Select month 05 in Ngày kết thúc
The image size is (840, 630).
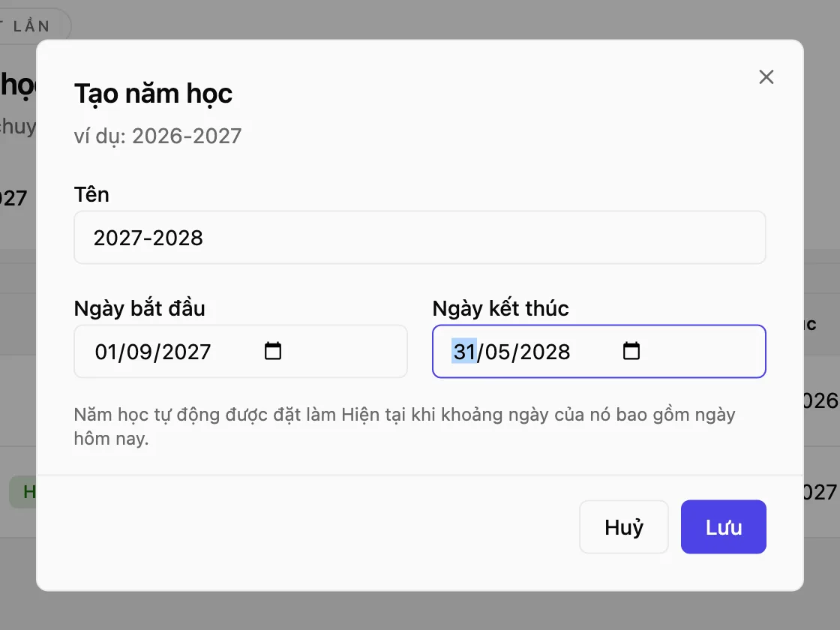[497, 352]
